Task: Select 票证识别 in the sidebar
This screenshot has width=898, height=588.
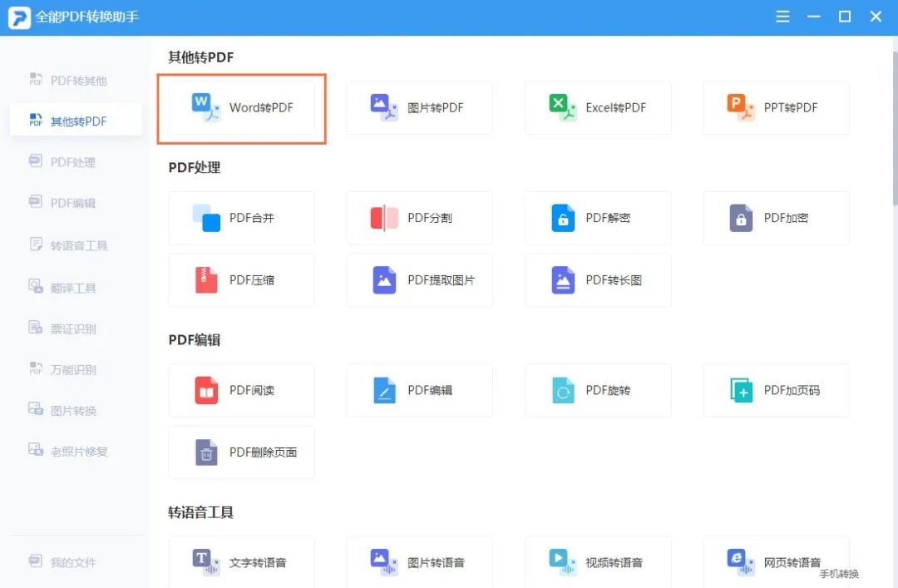Action: point(76,329)
